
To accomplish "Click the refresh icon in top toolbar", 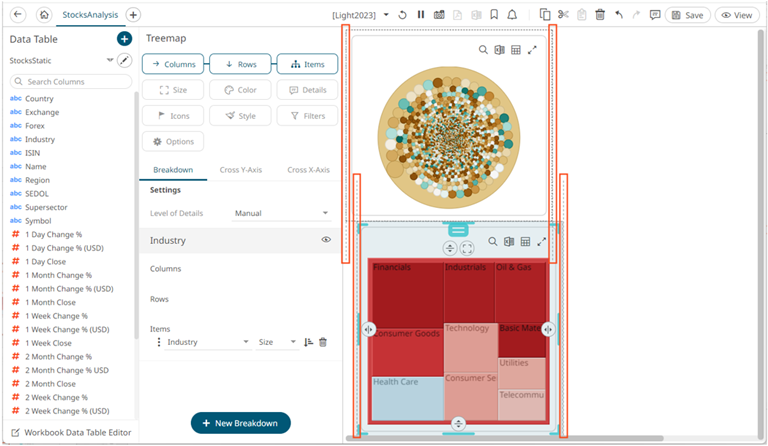I will pos(402,15).
